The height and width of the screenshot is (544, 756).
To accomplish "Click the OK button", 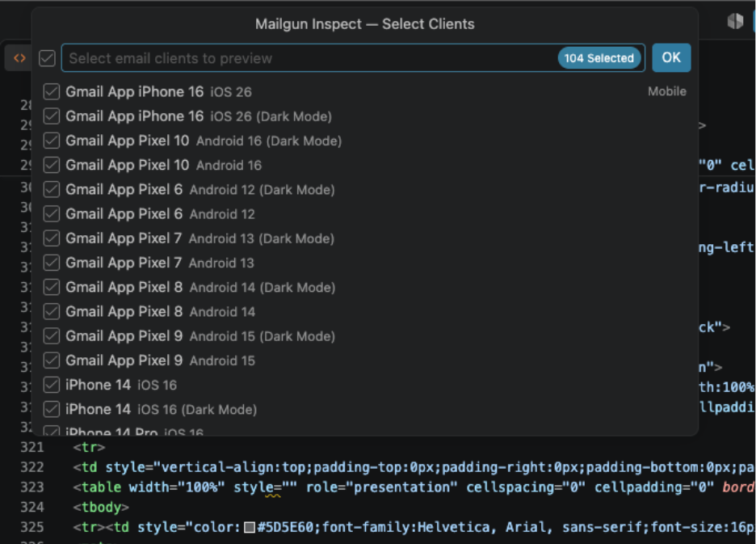I will coord(671,58).
